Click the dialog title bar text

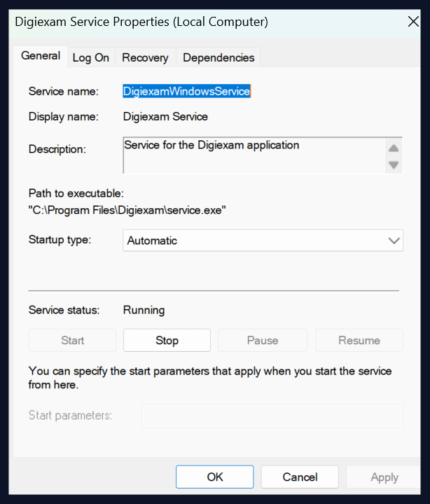coord(141,22)
